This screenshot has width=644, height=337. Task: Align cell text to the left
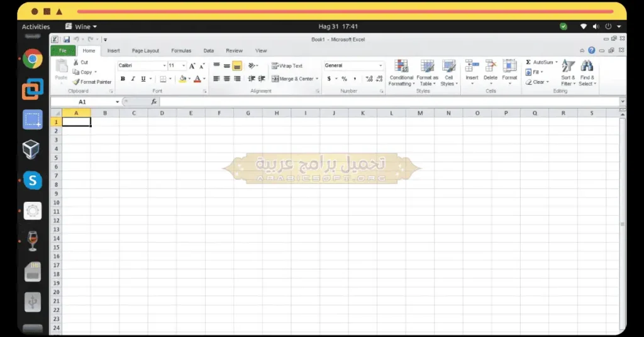click(216, 79)
